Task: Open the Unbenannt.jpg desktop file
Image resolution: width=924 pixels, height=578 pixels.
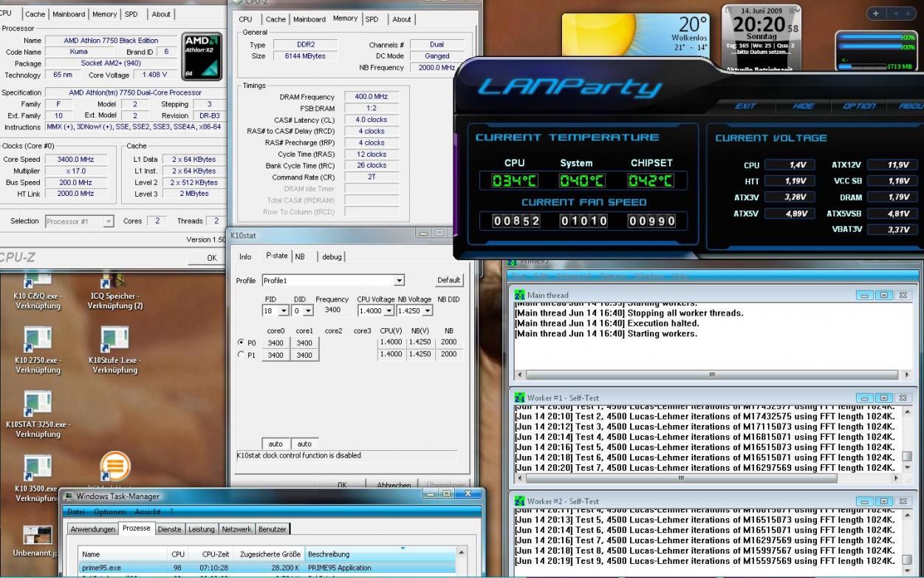Action: pos(38,542)
